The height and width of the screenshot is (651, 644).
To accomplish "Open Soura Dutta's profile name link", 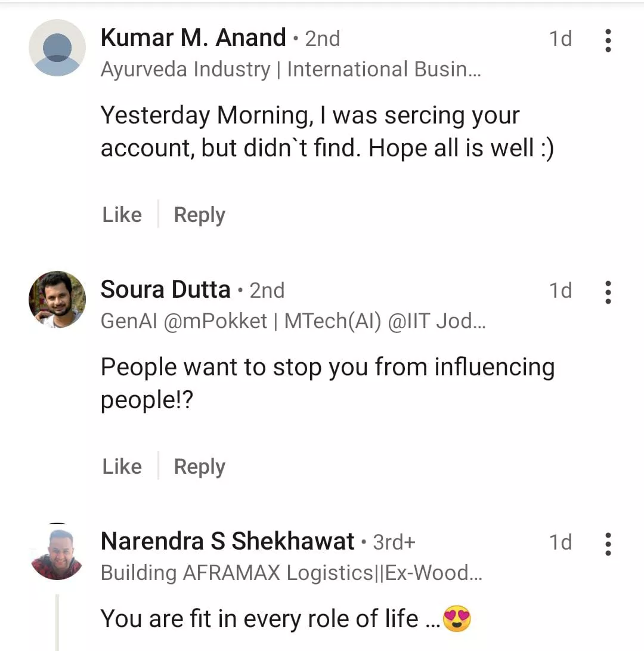I will (165, 290).
